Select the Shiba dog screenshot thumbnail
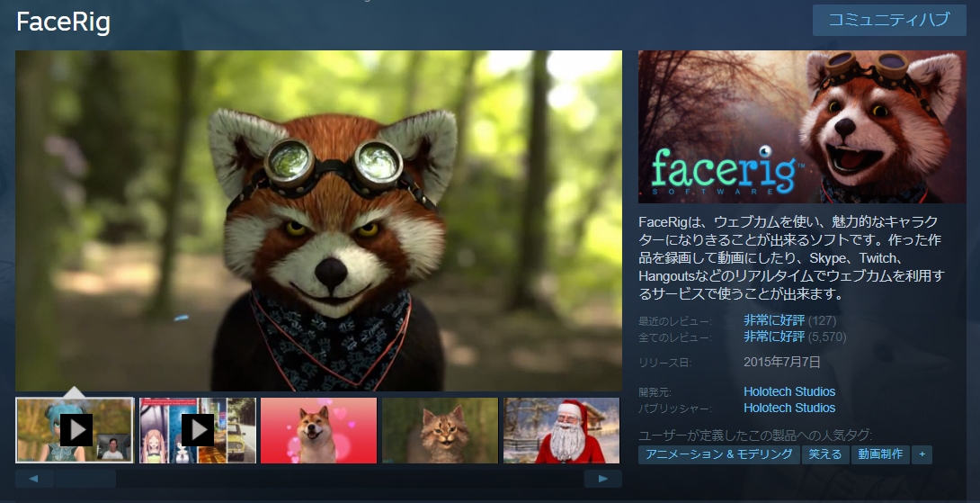This screenshot has height=503, width=980. (319, 430)
